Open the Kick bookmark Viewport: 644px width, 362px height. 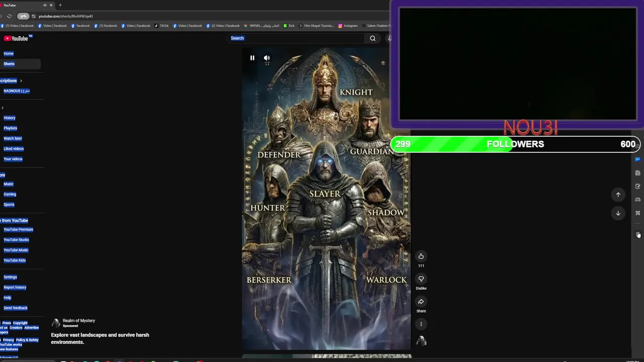pyautogui.click(x=289, y=26)
